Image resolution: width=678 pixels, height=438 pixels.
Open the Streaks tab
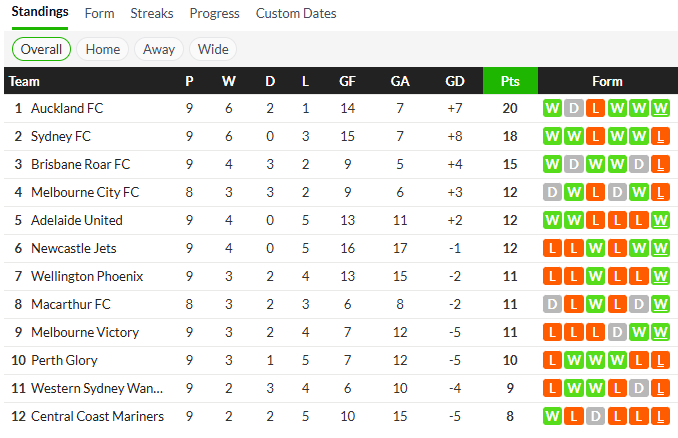coord(151,14)
